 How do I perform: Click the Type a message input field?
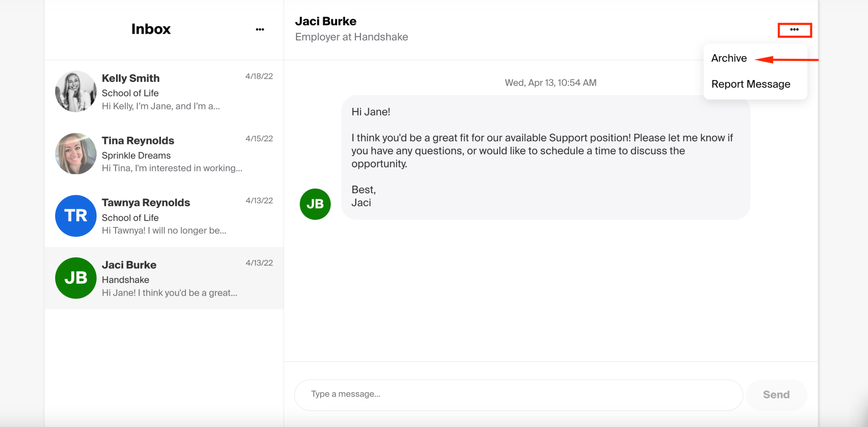[x=518, y=395]
